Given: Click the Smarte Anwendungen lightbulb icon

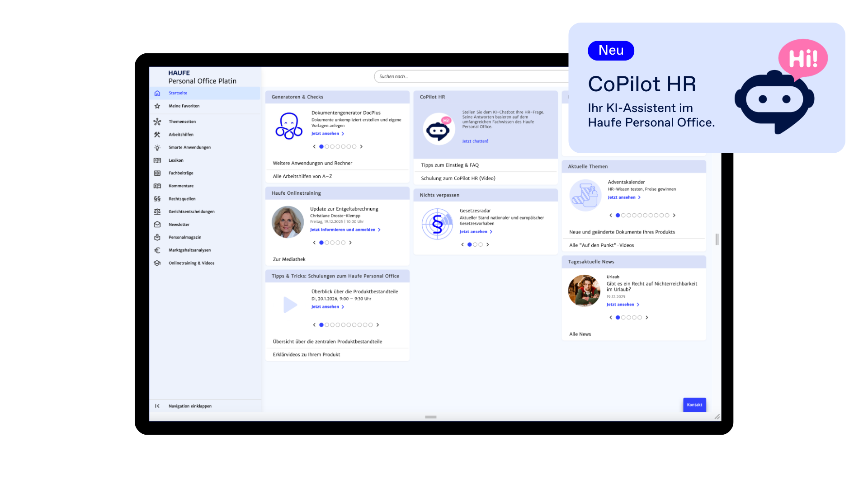Looking at the screenshot, I should 157,148.
